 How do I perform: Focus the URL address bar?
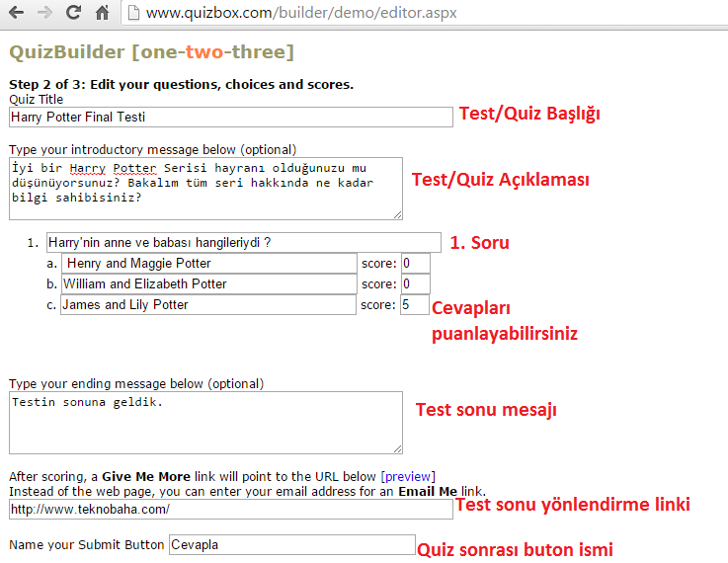pos(424,13)
